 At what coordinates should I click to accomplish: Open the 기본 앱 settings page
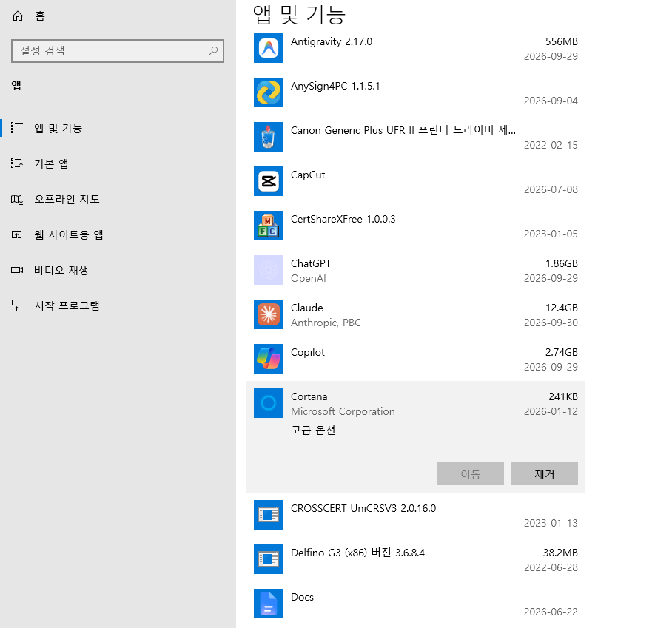click(51, 163)
